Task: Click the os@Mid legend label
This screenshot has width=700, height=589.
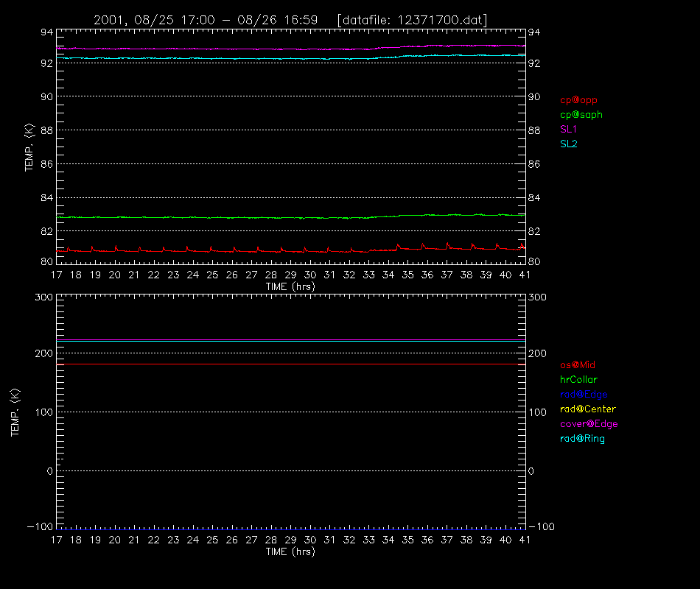Action: (578, 365)
